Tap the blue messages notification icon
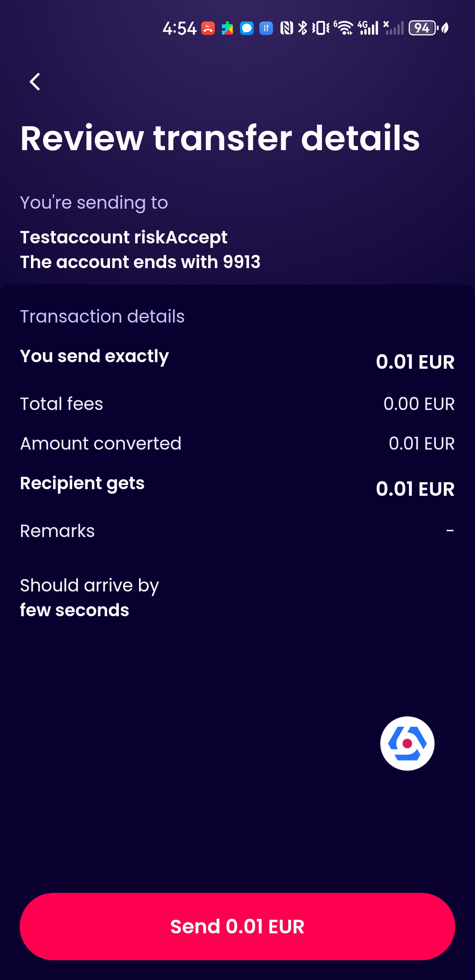 247,28
